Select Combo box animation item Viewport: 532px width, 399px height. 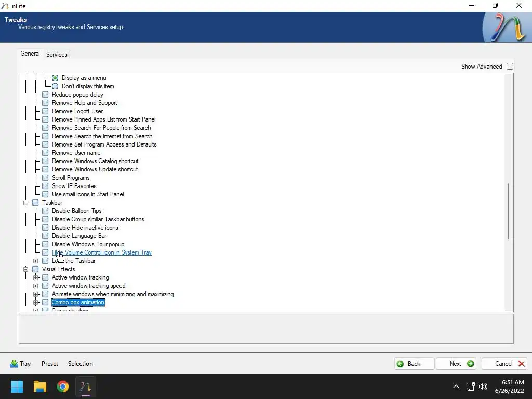78,302
